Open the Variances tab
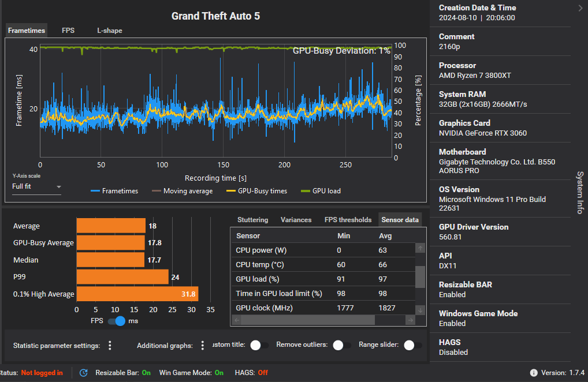 pyautogui.click(x=296, y=220)
